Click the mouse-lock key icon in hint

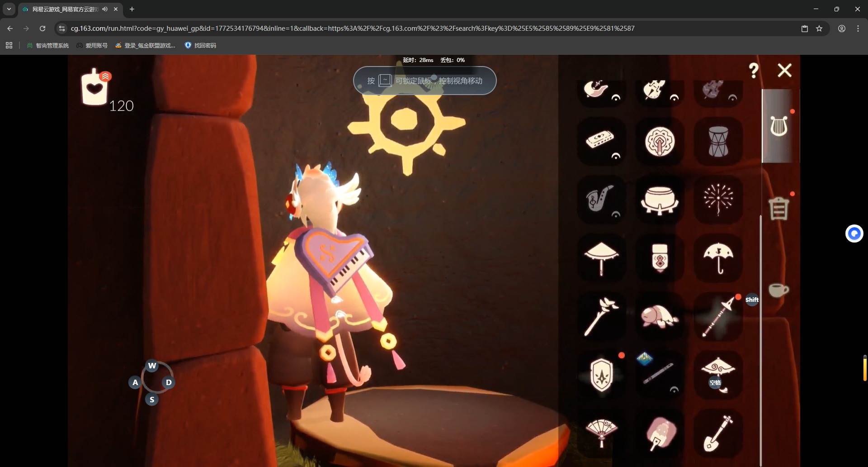coord(385,81)
